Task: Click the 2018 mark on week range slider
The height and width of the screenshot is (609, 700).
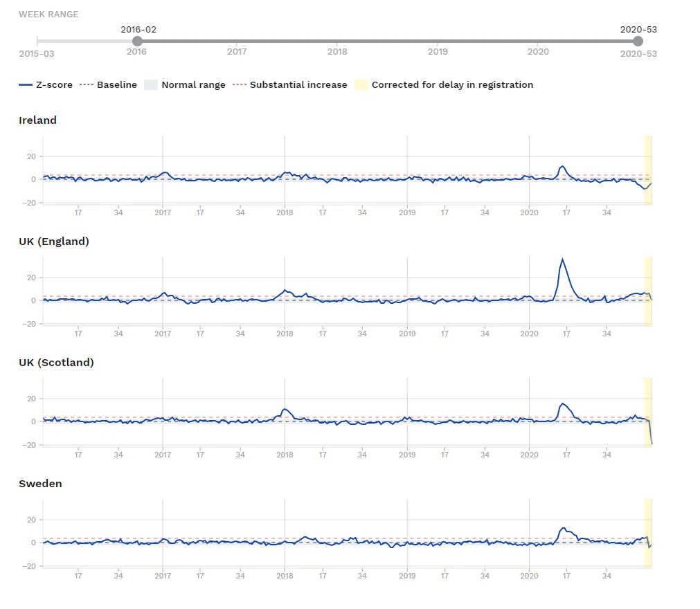Action: (x=337, y=42)
